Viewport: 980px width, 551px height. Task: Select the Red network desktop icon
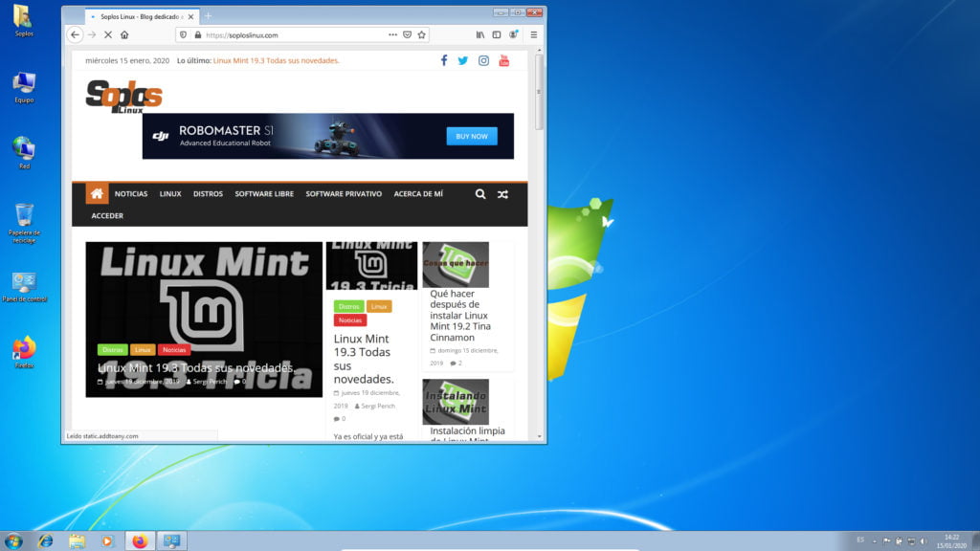24,153
